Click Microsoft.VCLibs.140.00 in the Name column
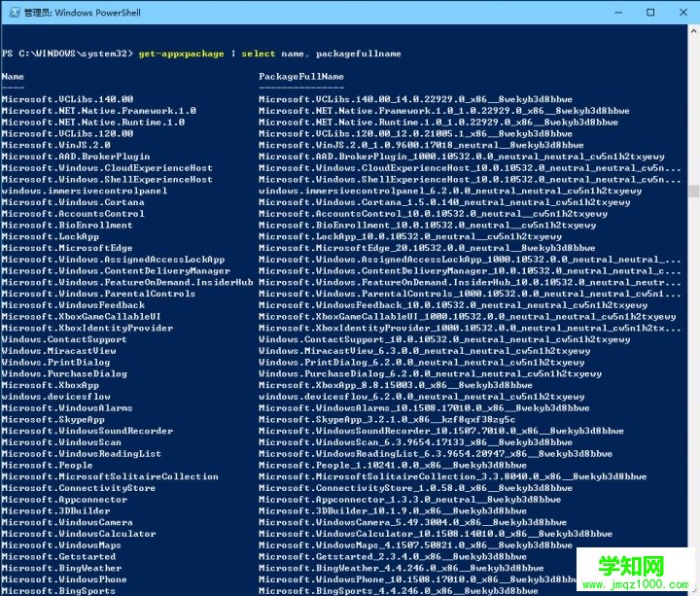 click(x=67, y=99)
